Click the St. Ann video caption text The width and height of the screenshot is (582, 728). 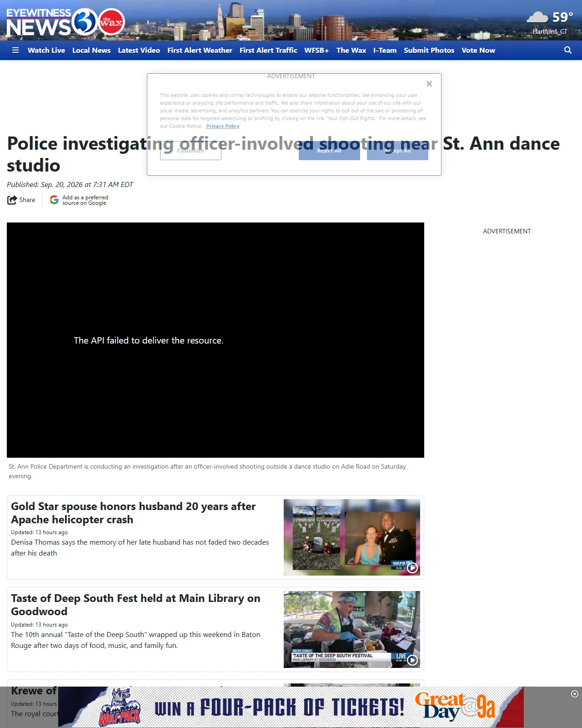[x=207, y=471]
